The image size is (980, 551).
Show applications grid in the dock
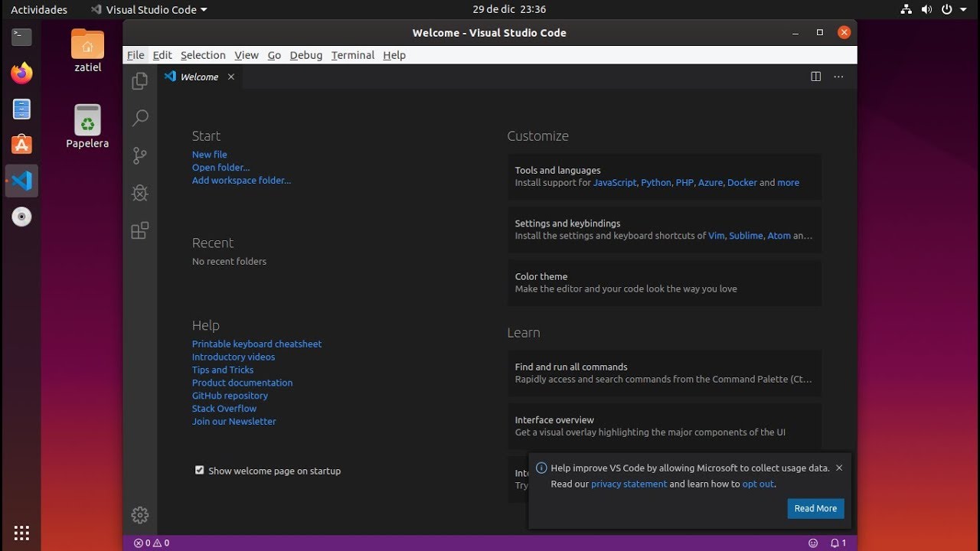pyautogui.click(x=21, y=533)
